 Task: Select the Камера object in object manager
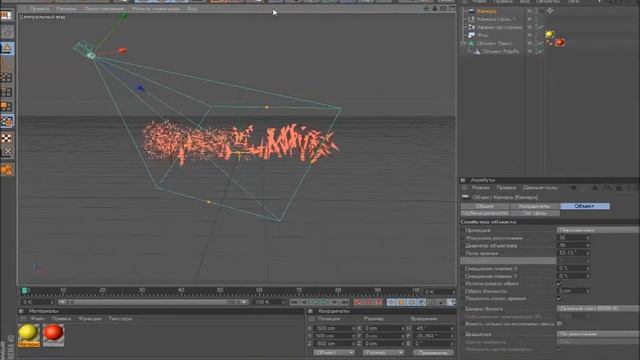coord(487,11)
